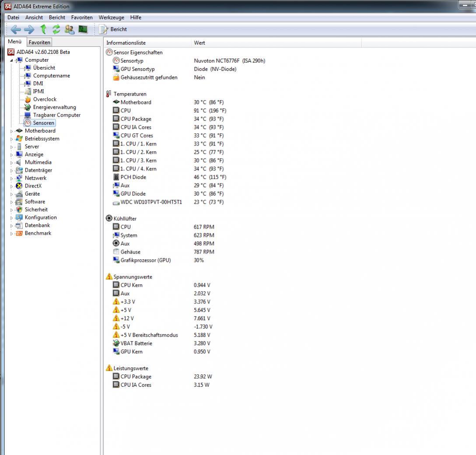Select the Übersicht tree item
Image resolution: width=476 pixels, height=455 pixels.
click(x=44, y=68)
